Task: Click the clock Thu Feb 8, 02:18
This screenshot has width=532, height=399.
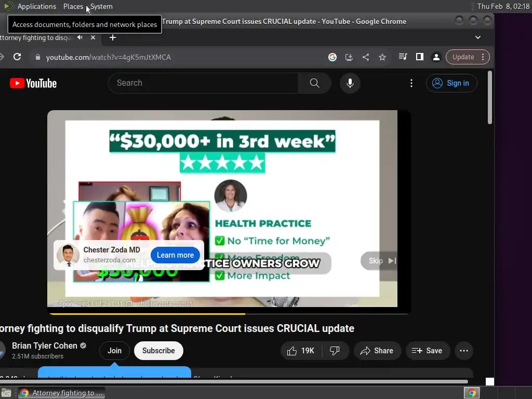Action: pos(503,6)
